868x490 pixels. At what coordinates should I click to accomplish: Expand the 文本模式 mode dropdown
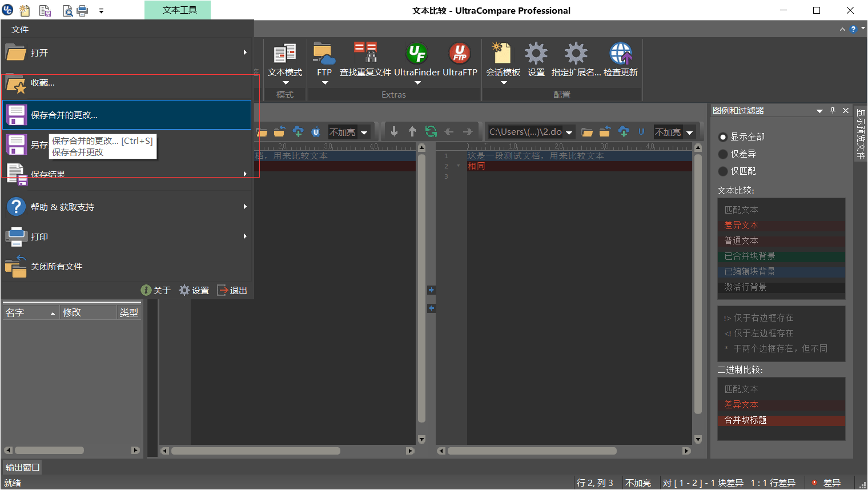[286, 83]
